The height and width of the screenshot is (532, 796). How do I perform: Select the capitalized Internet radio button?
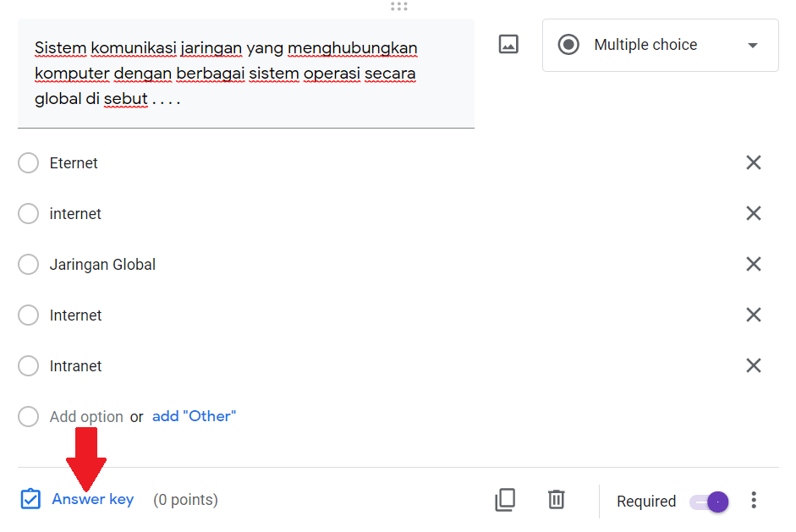[x=29, y=315]
